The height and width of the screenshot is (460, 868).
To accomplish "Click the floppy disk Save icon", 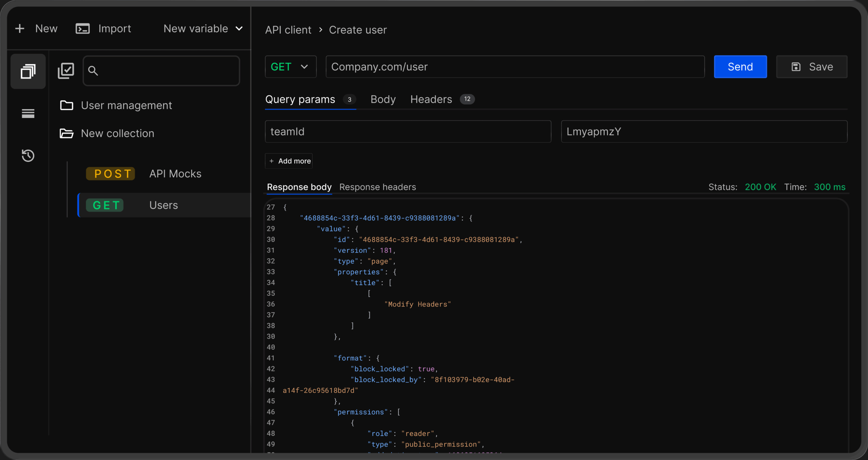I will pyautogui.click(x=796, y=67).
